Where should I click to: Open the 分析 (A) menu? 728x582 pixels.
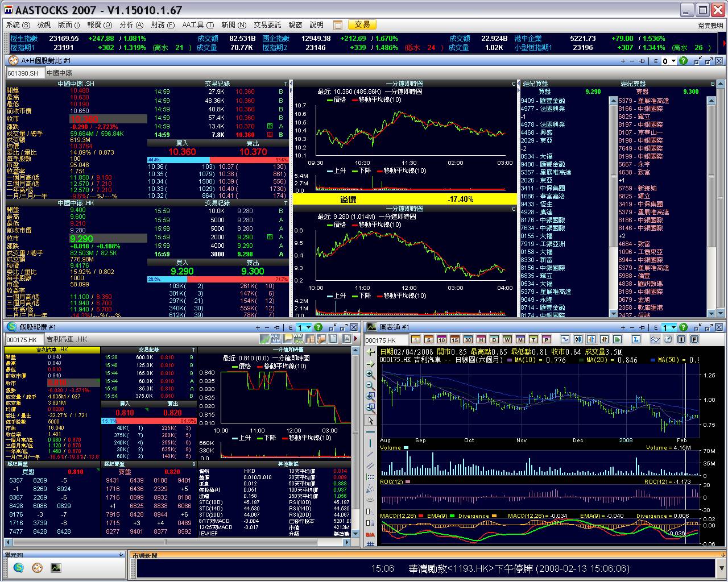coord(132,25)
